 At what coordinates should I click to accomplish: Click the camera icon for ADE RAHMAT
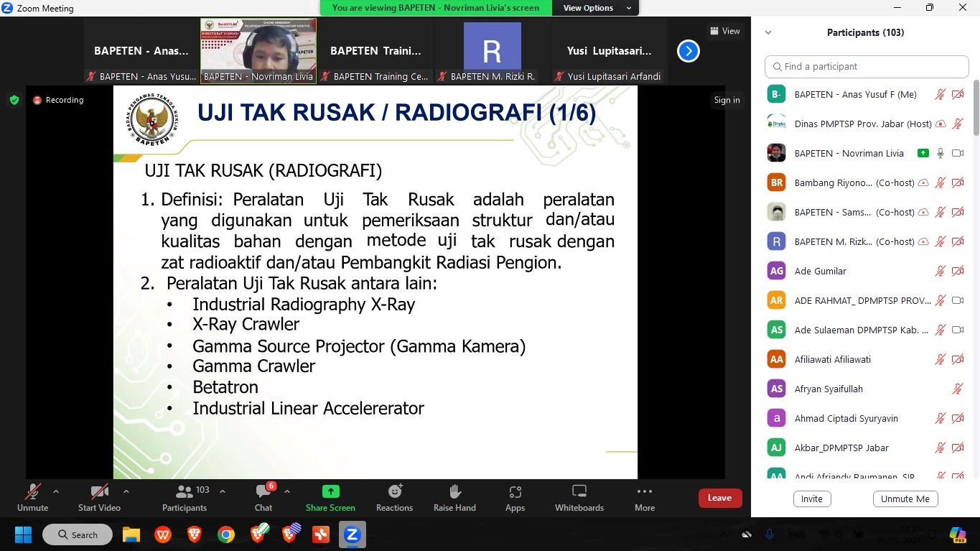tap(957, 300)
